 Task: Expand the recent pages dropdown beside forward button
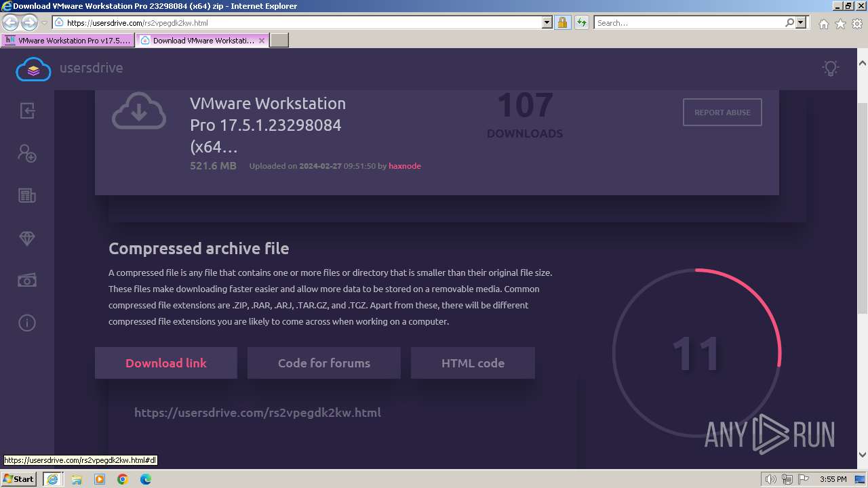tap(44, 23)
